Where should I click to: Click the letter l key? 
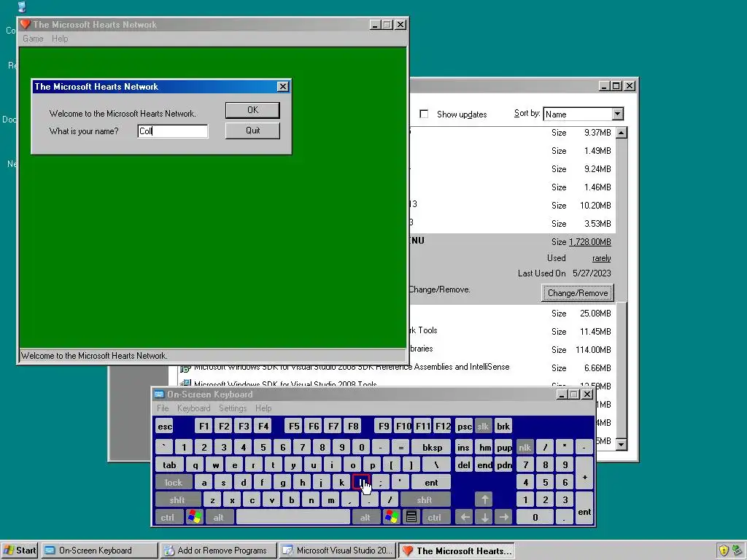pos(361,483)
